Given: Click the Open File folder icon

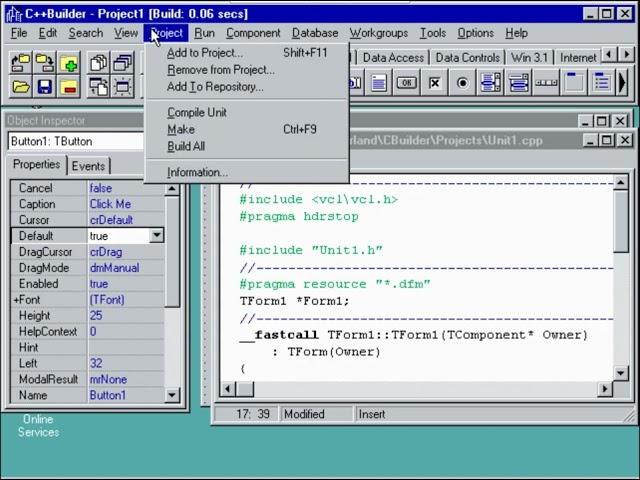Looking at the screenshot, I should [20, 88].
